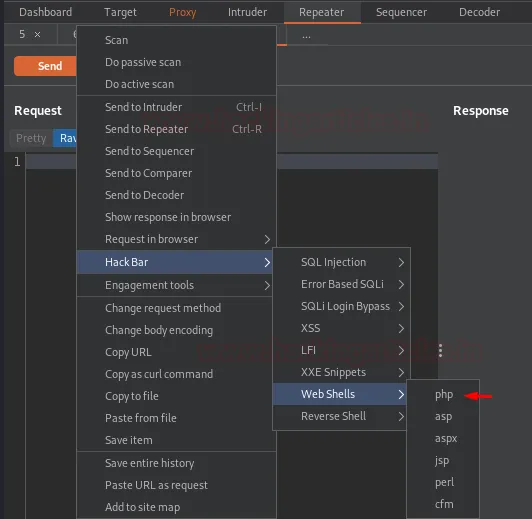Expand SQL Injection submenu arrow
532x519 pixels.
(401, 262)
